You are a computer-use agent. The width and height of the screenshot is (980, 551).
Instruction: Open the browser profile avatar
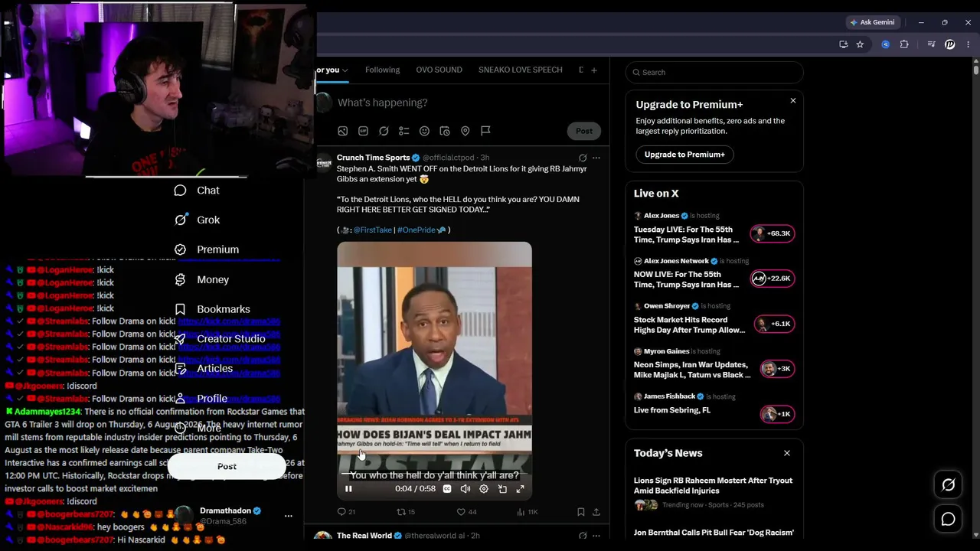(950, 44)
